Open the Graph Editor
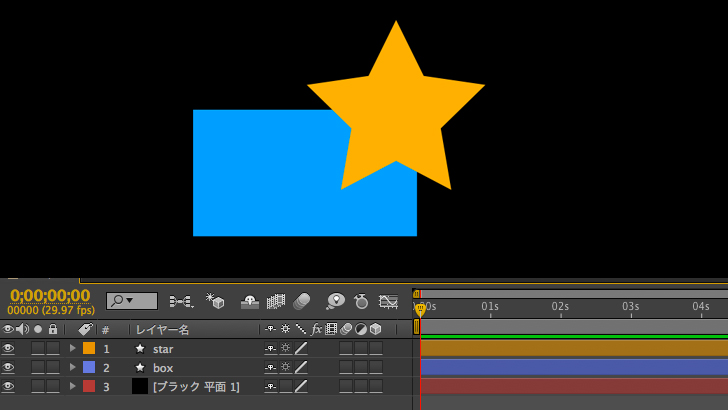 tap(389, 301)
